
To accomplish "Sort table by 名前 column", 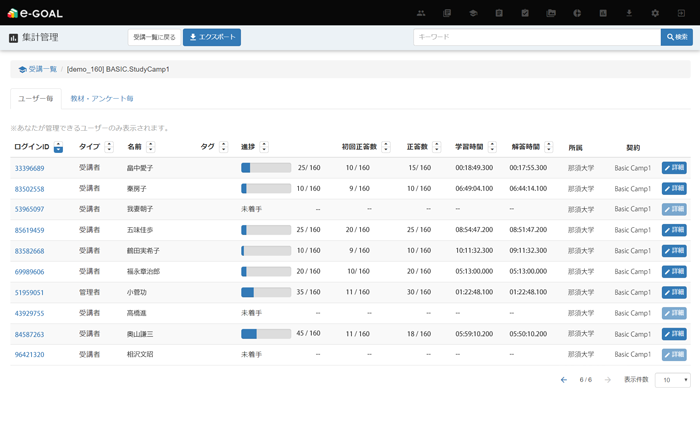I will [150, 146].
